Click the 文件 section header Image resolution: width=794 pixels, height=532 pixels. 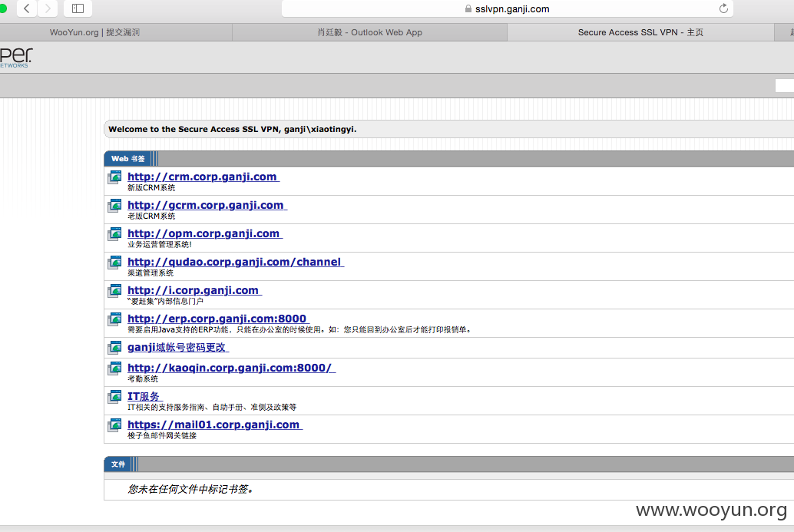click(x=118, y=464)
